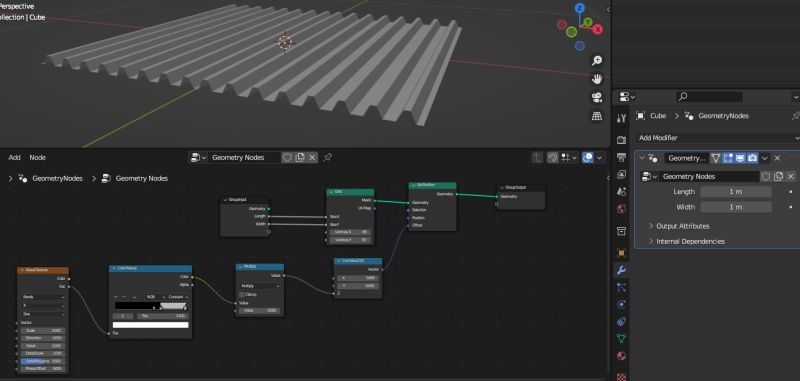Click Width attribute toggle dot

[x=791, y=207]
